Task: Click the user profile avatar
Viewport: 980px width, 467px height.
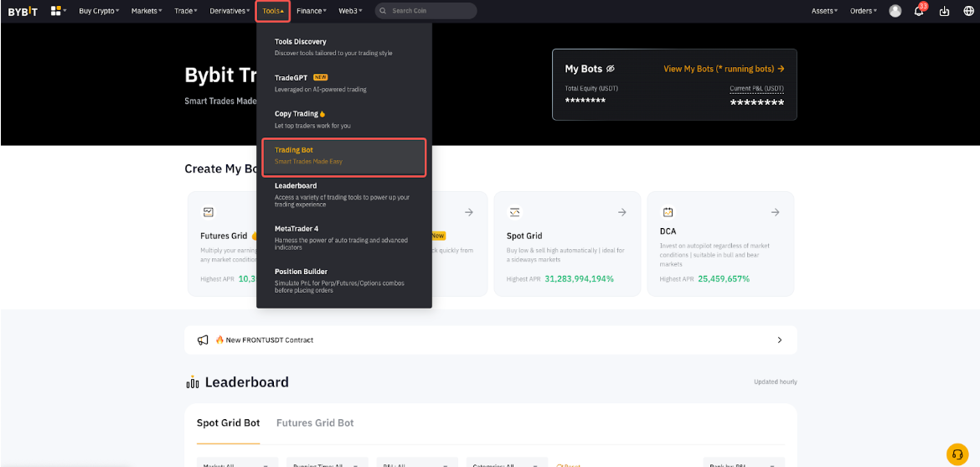Action: click(895, 11)
